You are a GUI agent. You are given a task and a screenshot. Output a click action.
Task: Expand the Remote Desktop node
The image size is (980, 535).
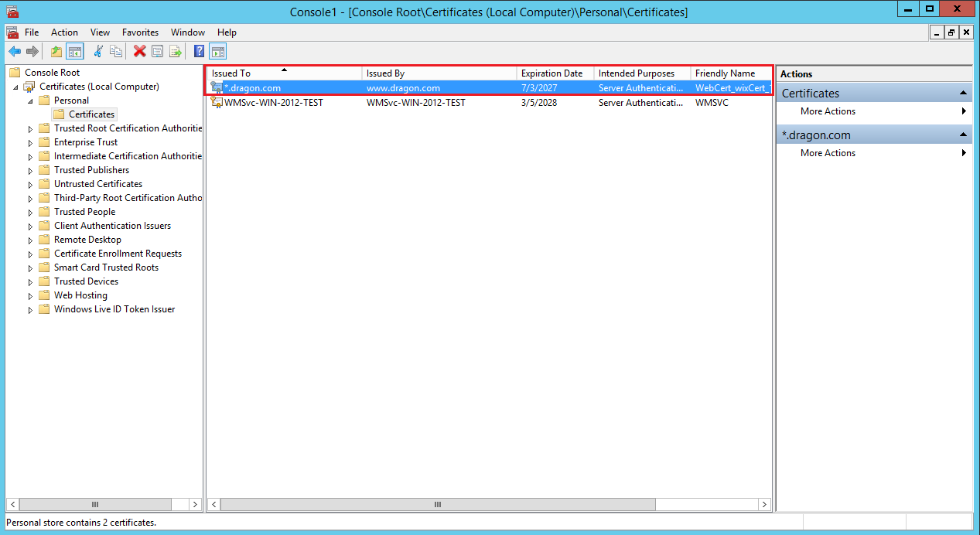point(30,240)
